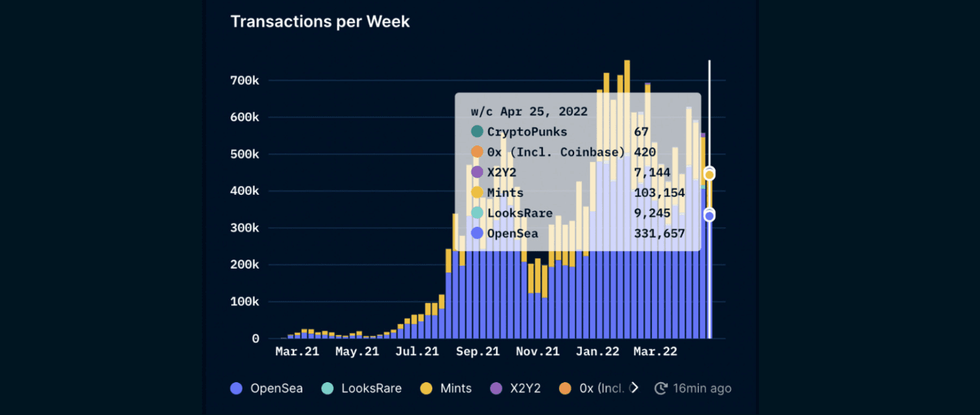980x415 pixels.
Task: Click the Mar.21 x-axis label
Action: point(297,352)
